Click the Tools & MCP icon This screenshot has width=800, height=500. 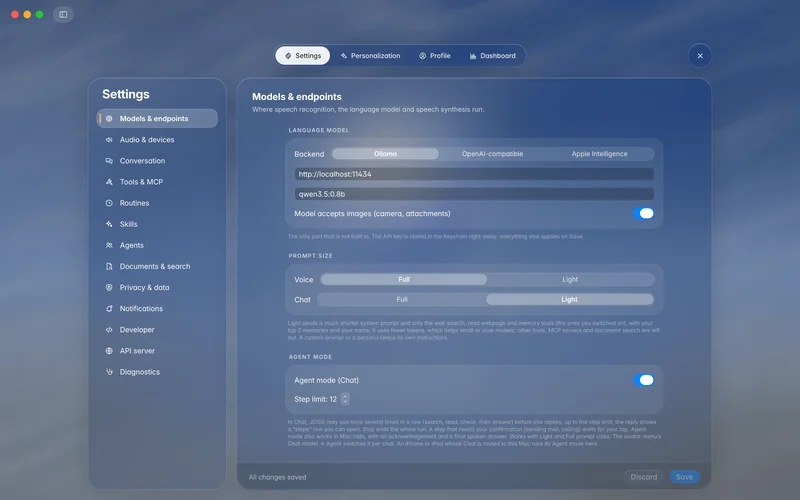(109, 182)
